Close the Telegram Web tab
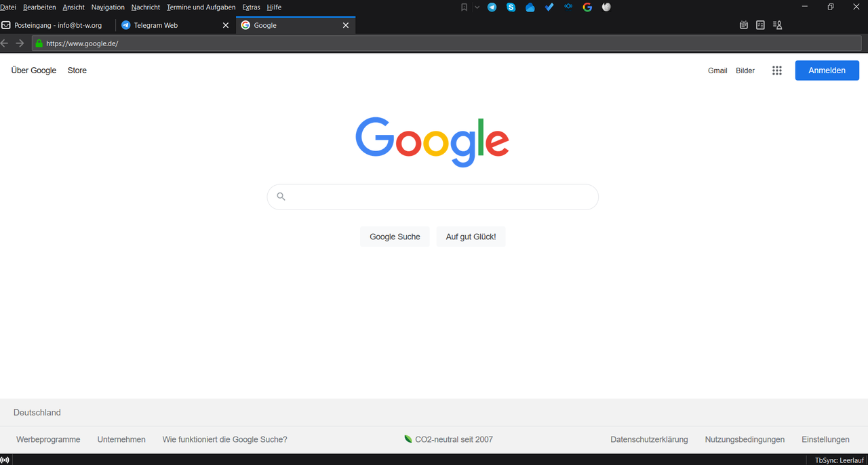The image size is (868, 465). (x=226, y=25)
